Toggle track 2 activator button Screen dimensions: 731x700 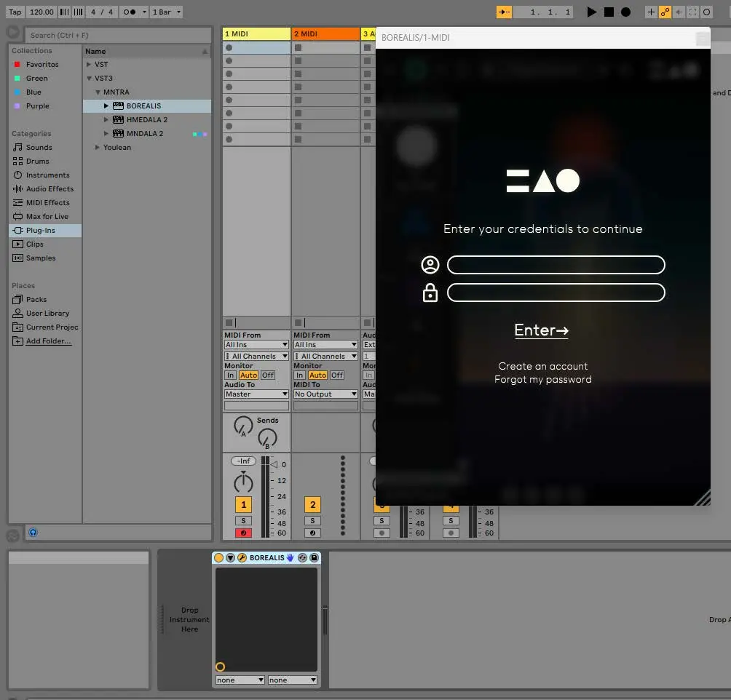(x=312, y=505)
